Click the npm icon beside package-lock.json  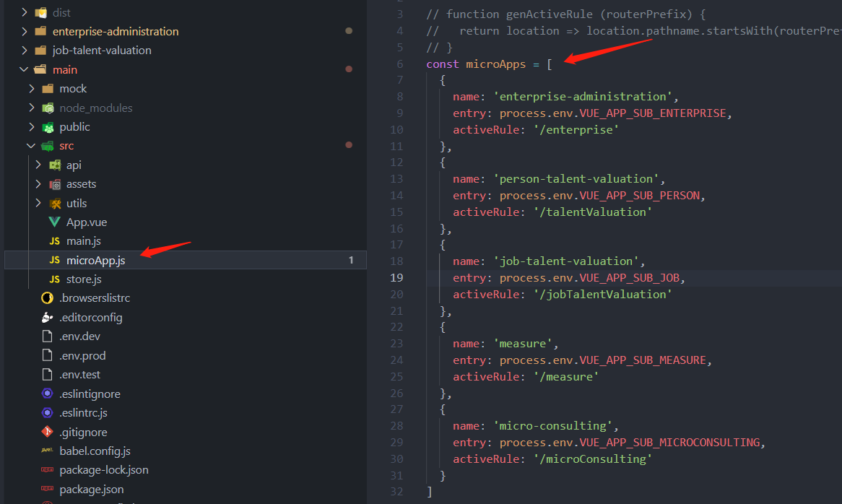pos(48,470)
